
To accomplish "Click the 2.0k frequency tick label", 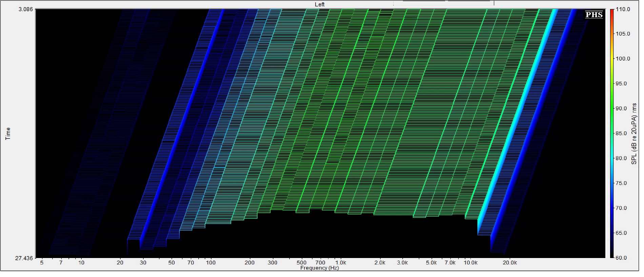I will (x=380, y=262).
